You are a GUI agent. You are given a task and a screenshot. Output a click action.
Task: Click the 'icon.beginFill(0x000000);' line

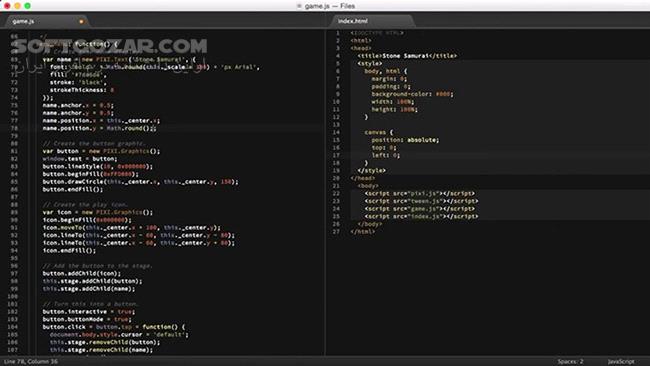(x=87, y=220)
